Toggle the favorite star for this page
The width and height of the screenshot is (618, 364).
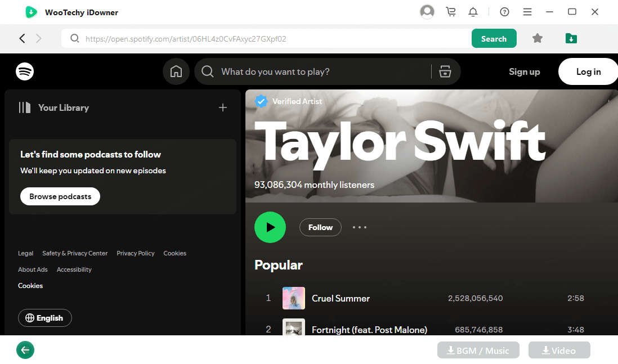(537, 38)
